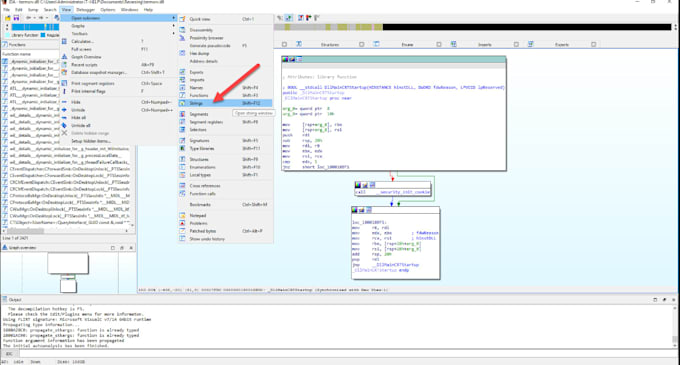Click the Cross references entry icon
The width and height of the screenshot is (680, 365).
[183, 186]
